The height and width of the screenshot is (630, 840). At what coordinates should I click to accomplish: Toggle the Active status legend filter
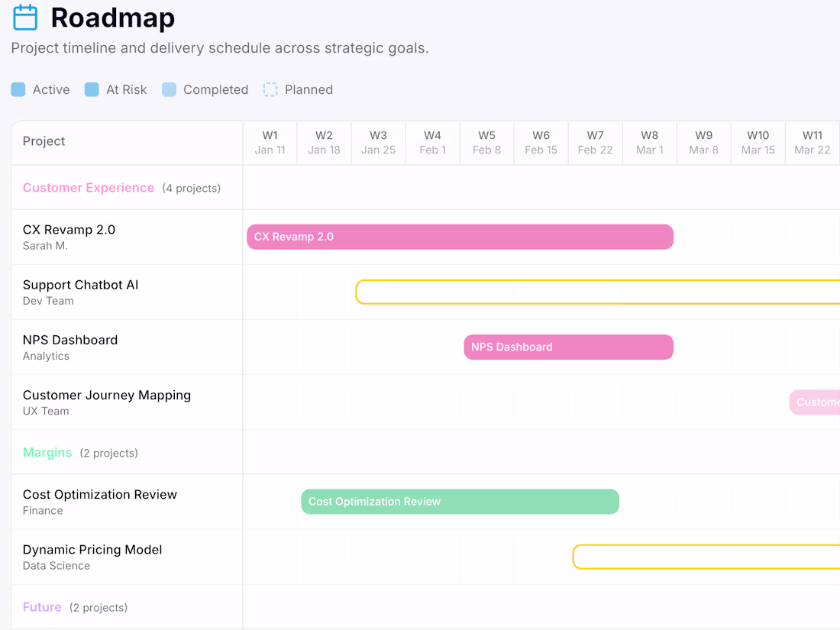[x=18, y=89]
